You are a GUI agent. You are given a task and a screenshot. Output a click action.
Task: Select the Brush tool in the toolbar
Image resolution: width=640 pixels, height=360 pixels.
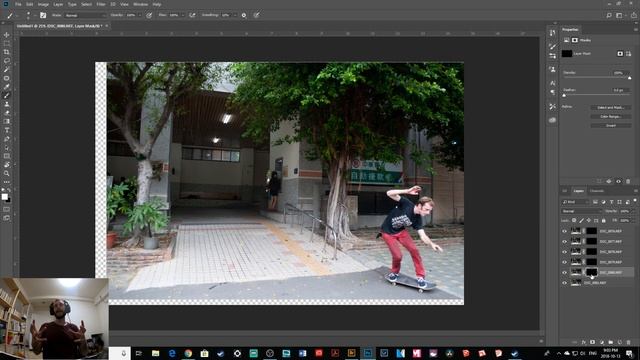[7, 95]
